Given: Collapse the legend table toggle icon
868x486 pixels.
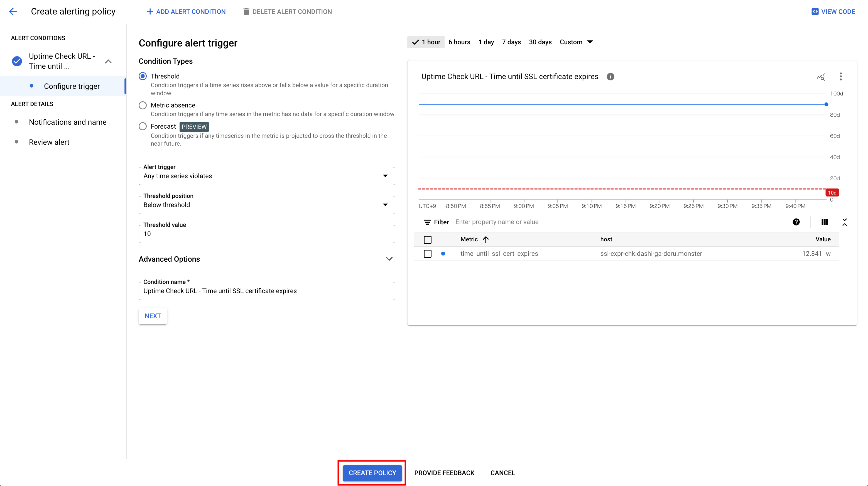Looking at the screenshot, I should [844, 222].
